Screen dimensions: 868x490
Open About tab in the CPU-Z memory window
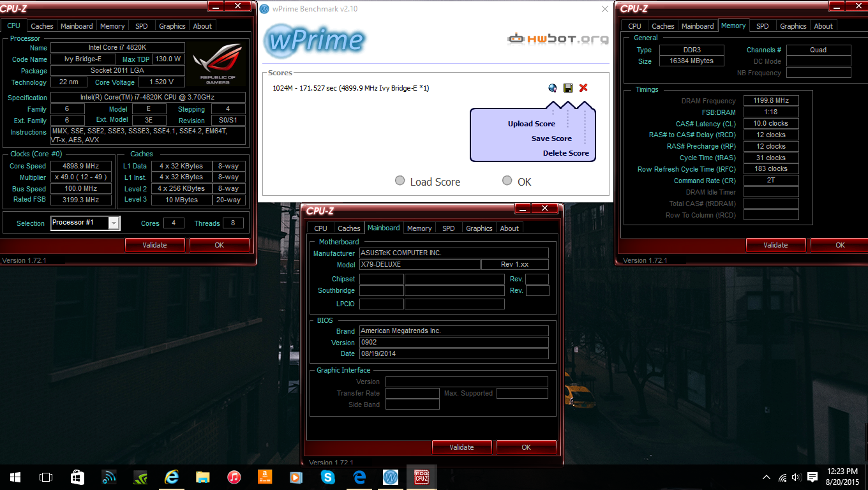point(823,26)
